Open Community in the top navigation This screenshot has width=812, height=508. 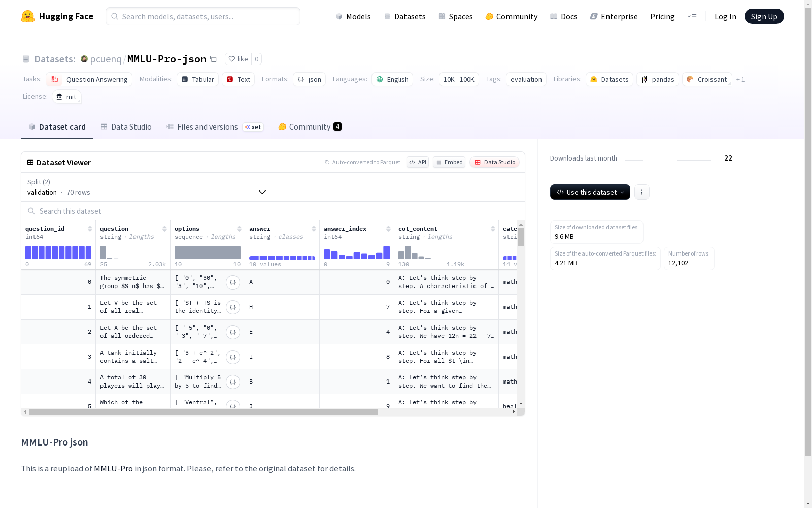point(512,16)
